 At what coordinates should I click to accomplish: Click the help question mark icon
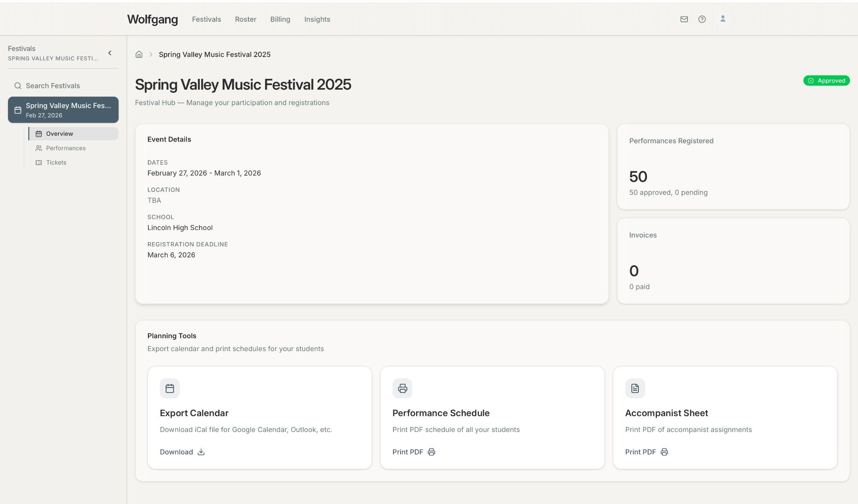(x=702, y=19)
